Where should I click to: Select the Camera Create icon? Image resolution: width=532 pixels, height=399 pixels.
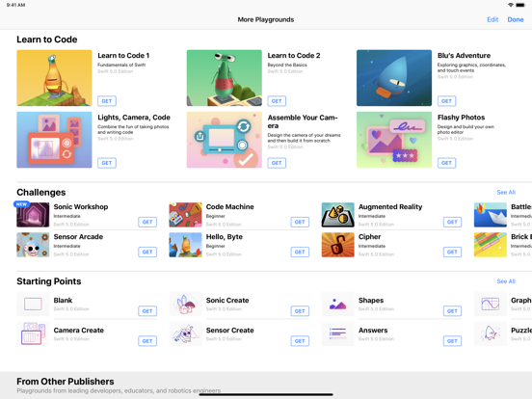(33, 333)
